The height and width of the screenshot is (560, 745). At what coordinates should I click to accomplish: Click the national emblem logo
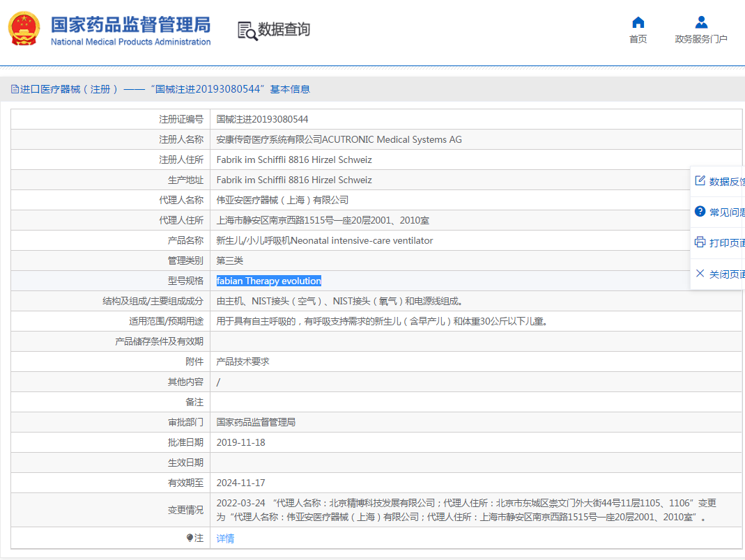[24, 29]
